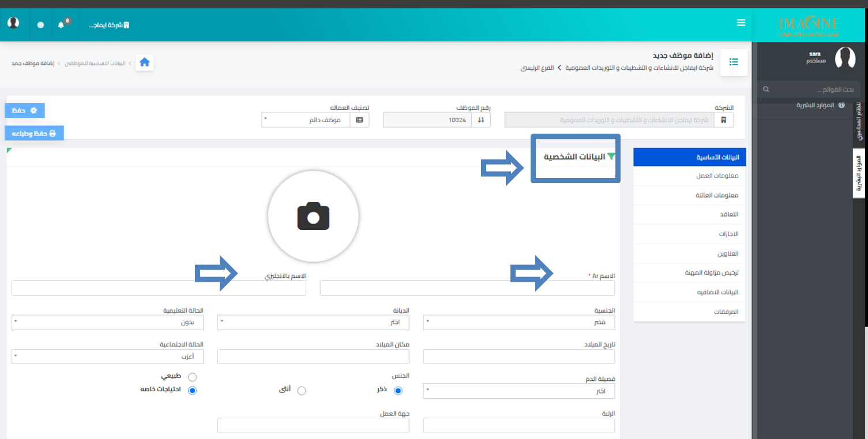Click the labor classification card icon
868x439 pixels.
point(359,120)
